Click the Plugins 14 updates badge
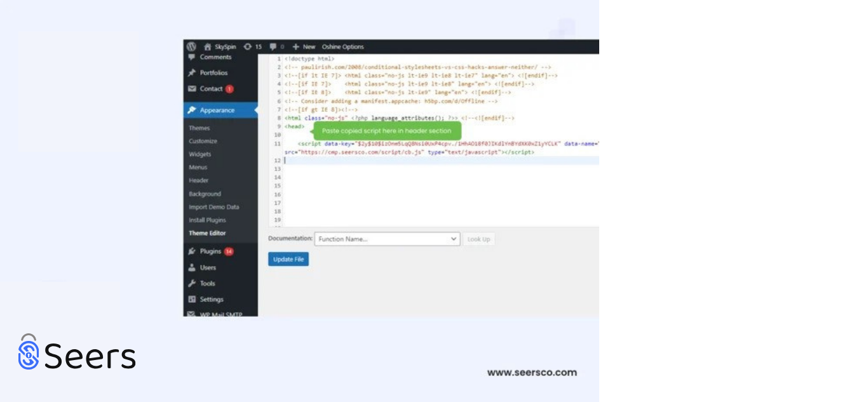The height and width of the screenshot is (402, 868). pyautogui.click(x=229, y=251)
